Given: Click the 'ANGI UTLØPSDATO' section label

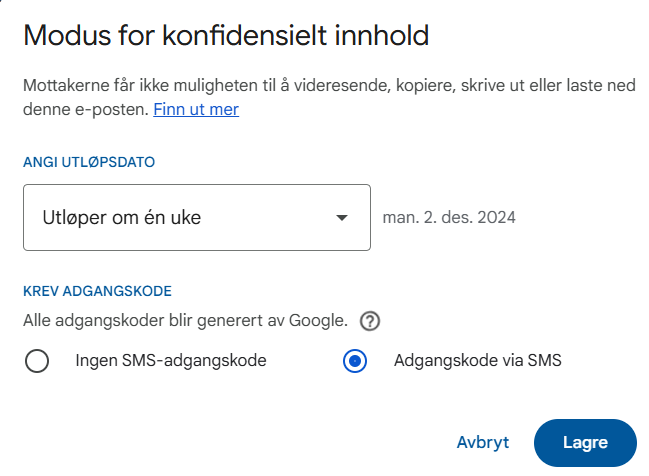Looking at the screenshot, I should [x=89, y=161].
